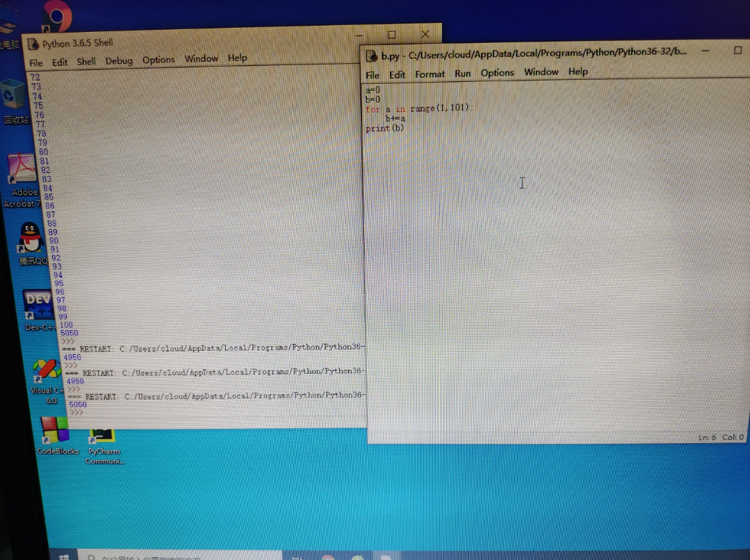
Task: Open File menu in Python Shell
Action: (36, 63)
